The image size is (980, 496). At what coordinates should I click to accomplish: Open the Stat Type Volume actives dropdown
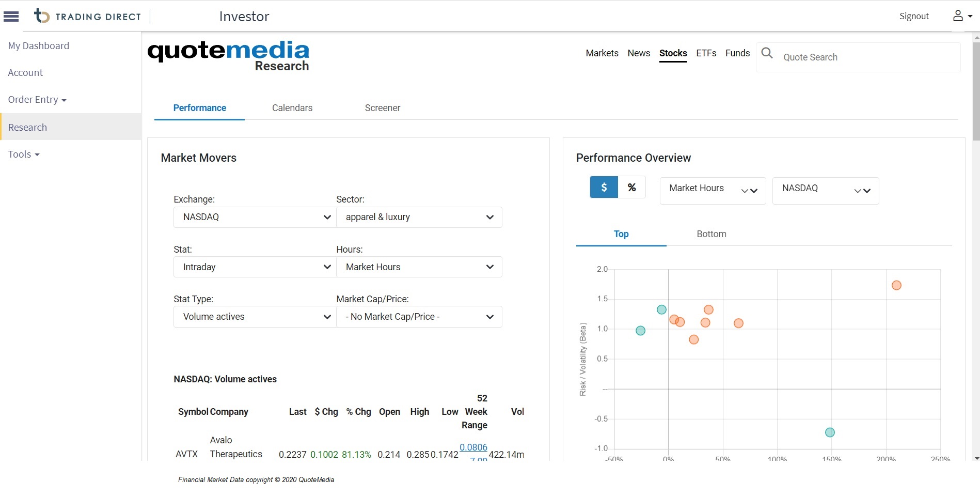click(x=255, y=317)
